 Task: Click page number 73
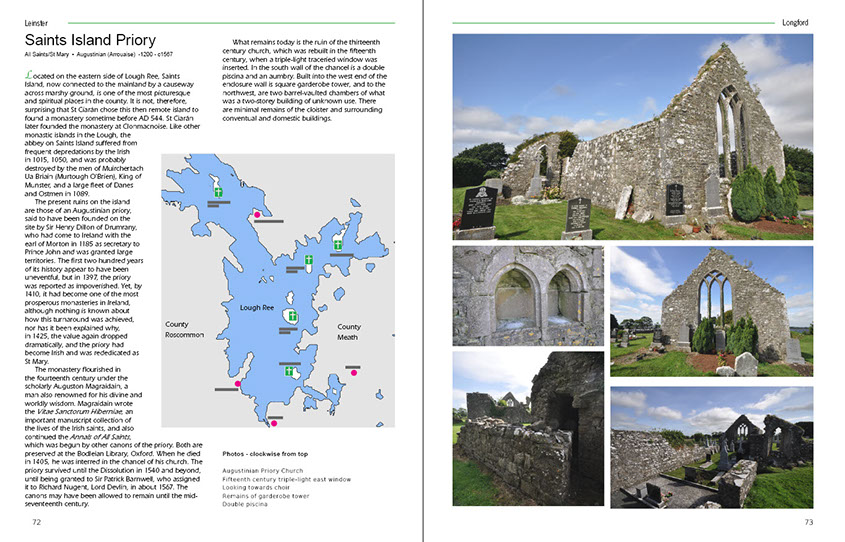pos(808,522)
